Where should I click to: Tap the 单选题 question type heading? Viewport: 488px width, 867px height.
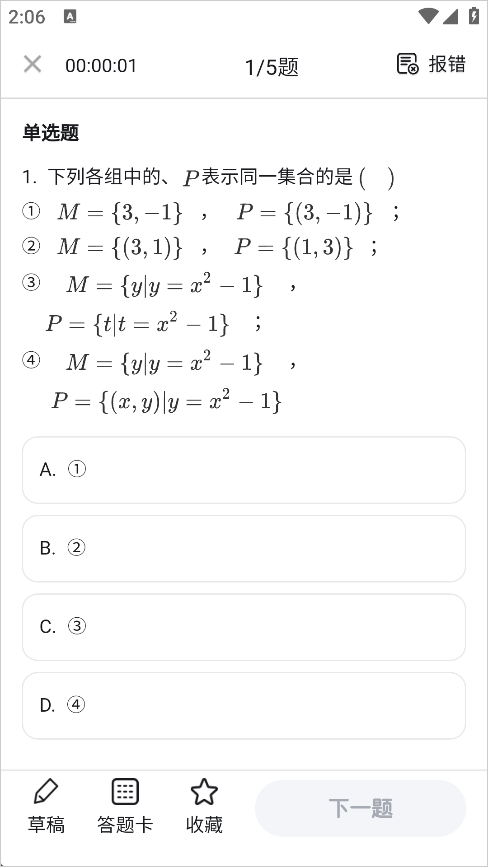click(x=51, y=133)
